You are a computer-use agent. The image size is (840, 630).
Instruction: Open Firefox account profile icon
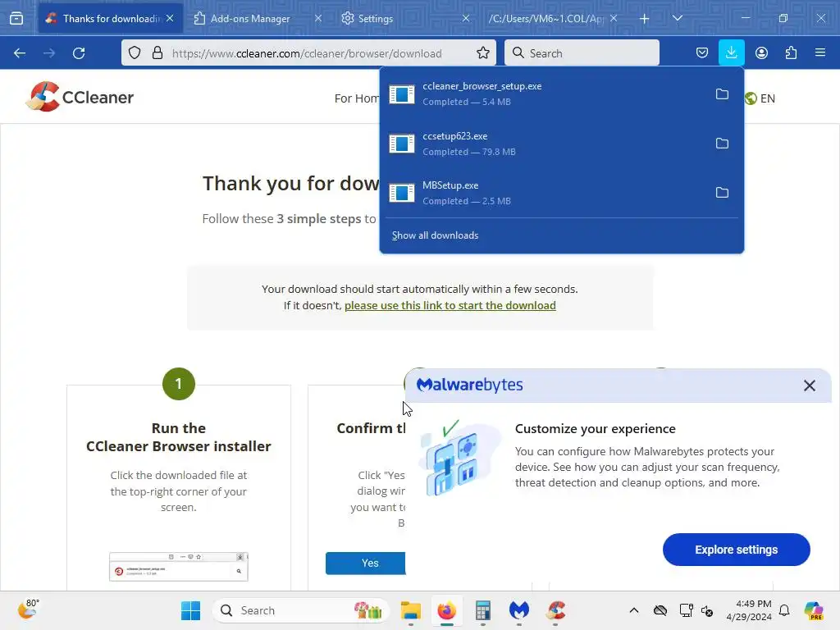tap(761, 53)
